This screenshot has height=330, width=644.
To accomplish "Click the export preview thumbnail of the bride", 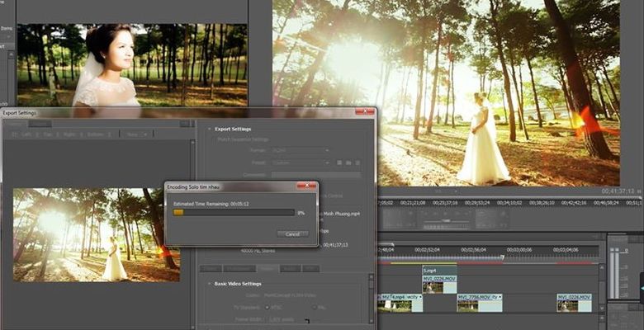I will [x=97, y=235].
